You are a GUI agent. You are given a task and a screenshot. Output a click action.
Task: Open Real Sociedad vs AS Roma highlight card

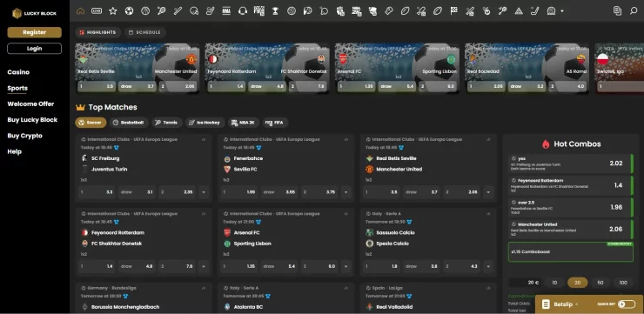527,68
